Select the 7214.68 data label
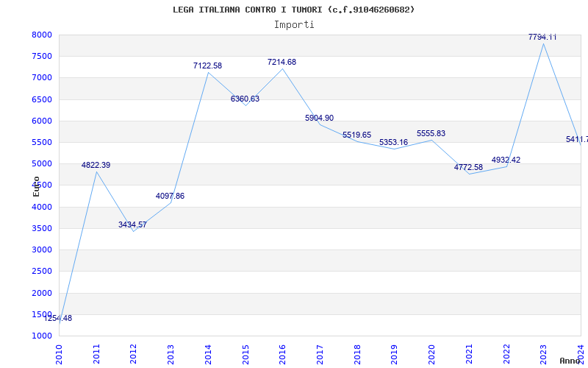 [x=282, y=63]
